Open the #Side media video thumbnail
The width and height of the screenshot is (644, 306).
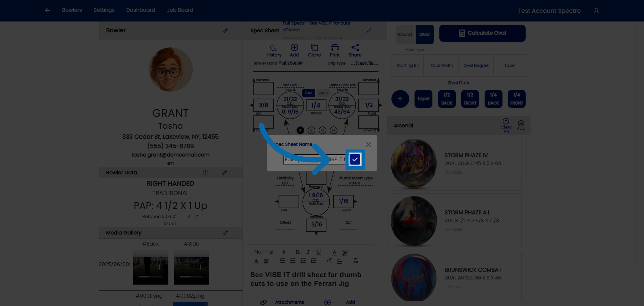pos(192,267)
